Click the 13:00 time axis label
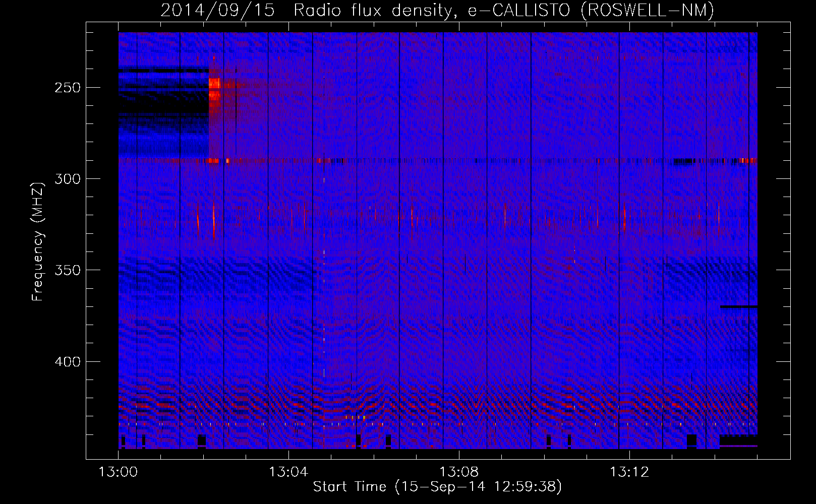This screenshot has height=504, width=816. [118, 472]
